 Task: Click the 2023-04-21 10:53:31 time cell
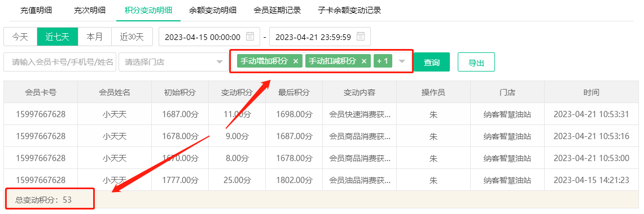pos(592,114)
